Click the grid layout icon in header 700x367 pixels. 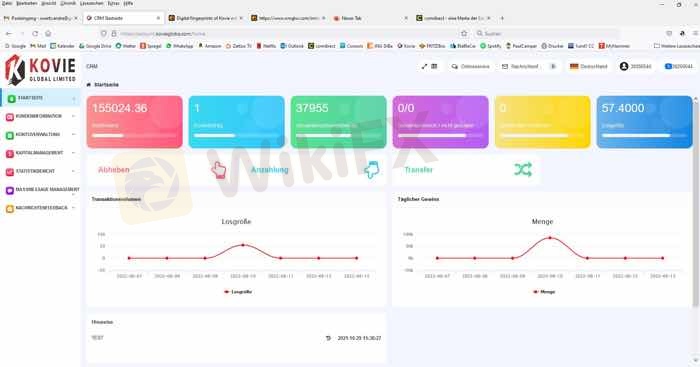[x=434, y=66]
